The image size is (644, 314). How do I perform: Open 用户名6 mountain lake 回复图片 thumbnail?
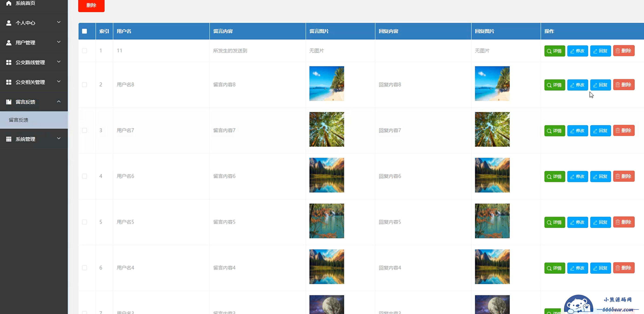(x=492, y=175)
